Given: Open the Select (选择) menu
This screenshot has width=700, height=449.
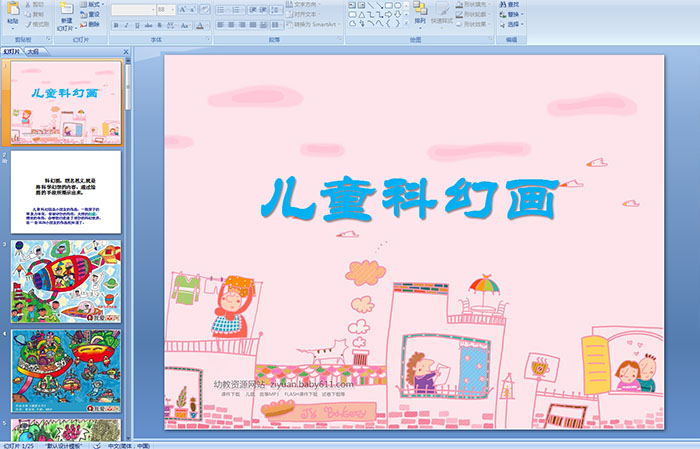Looking at the screenshot, I should 512,24.
